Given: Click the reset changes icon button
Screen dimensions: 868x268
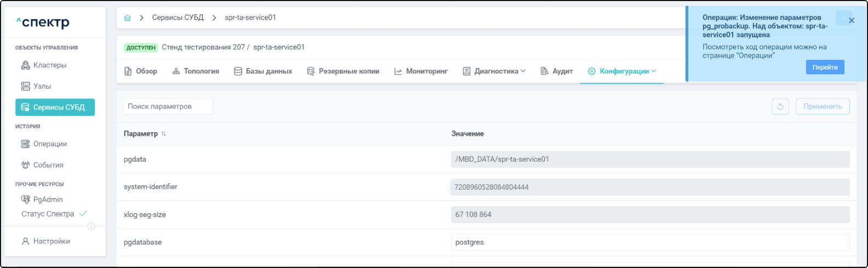Looking at the screenshot, I should pyautogui.click(x=780, y=106).
